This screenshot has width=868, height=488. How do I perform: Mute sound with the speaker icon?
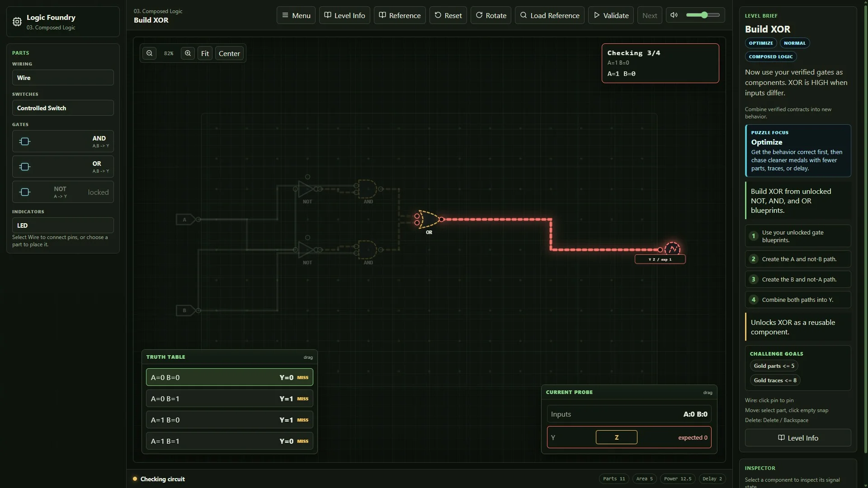coord(674,15)
